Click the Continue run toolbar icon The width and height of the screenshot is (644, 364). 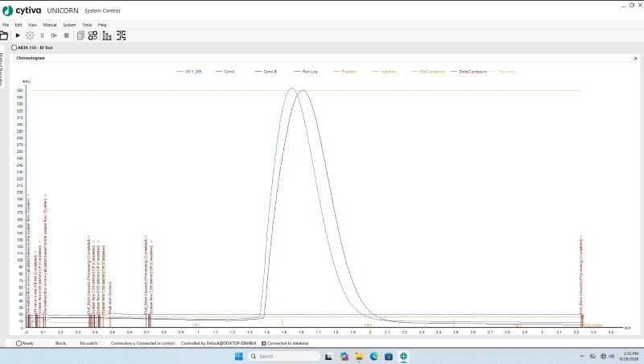click(x=54, y=35)
